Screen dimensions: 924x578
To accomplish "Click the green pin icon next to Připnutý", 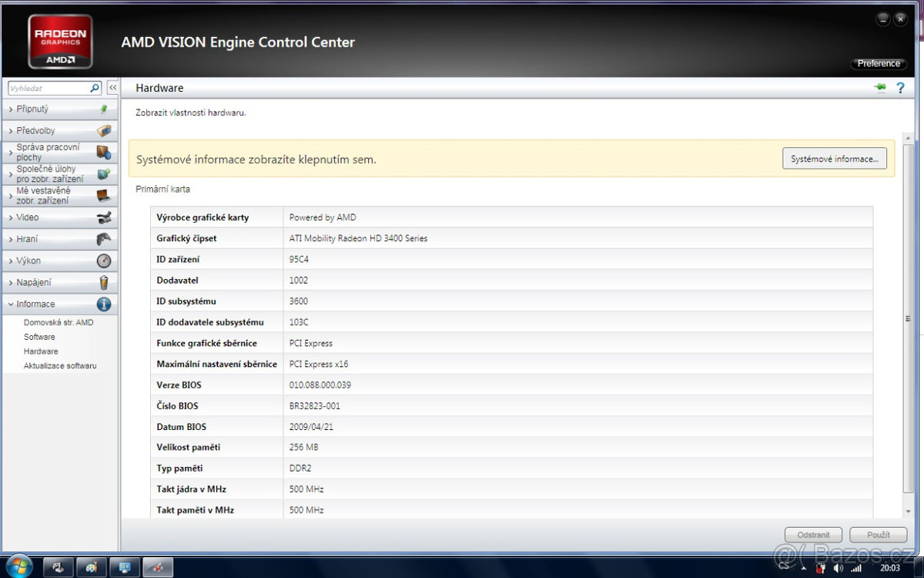I will [x=104, y=109].
